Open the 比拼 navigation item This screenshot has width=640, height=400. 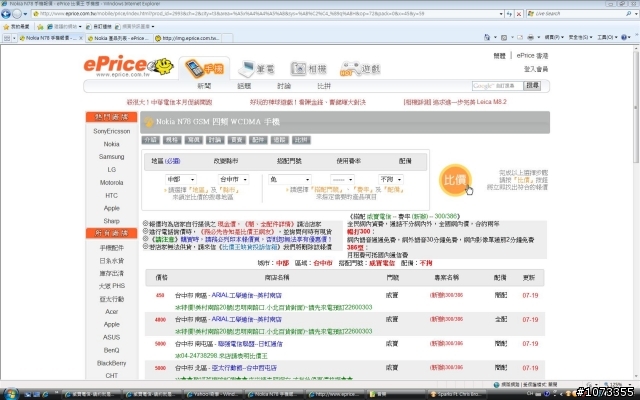pyautogui.click(x=324, y=86)
